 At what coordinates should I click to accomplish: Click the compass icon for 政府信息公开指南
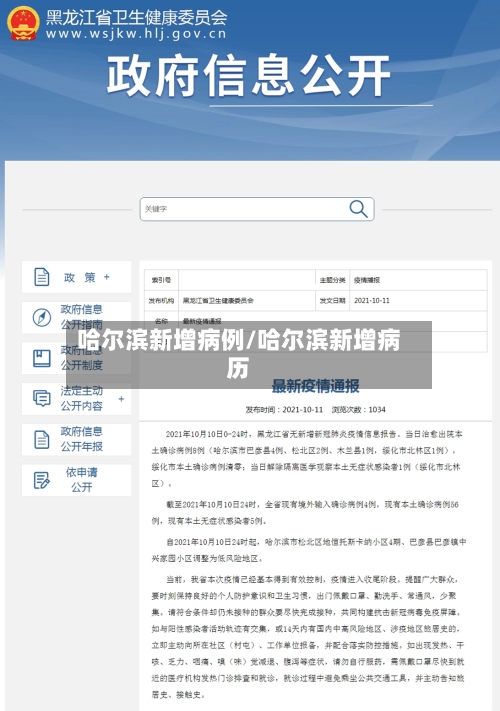tap(42, 317)
